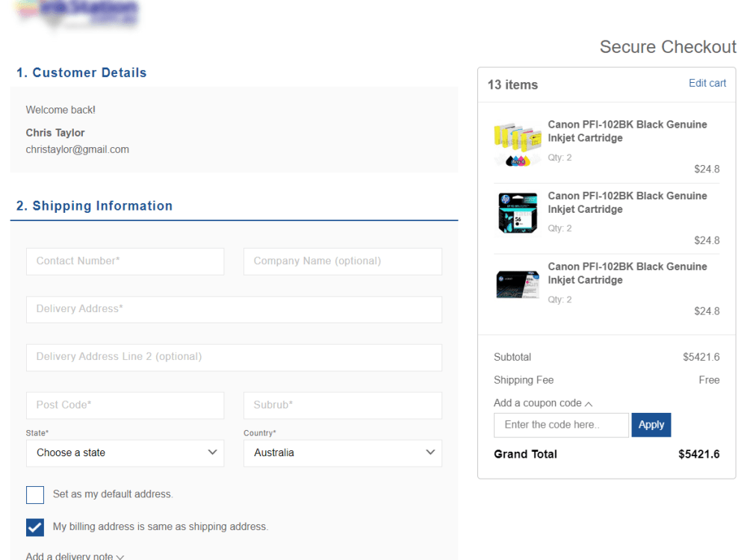Select the 2. Shipping Information heading
The width and height of the screenshot is (747, 560).
coord(94,206)
